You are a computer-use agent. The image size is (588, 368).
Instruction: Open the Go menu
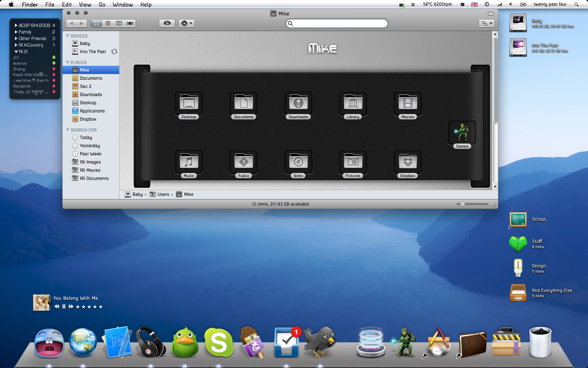[x=102, y=4]
